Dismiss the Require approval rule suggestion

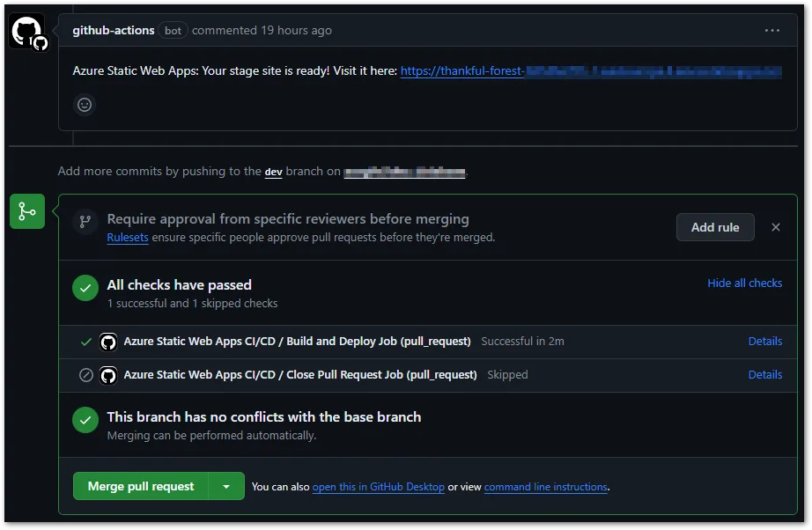tap(775, 227)
